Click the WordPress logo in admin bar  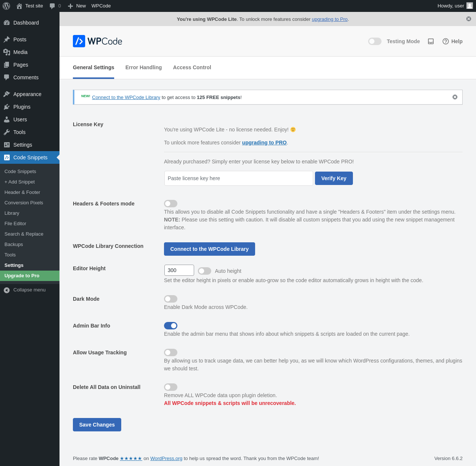[6, 6]
